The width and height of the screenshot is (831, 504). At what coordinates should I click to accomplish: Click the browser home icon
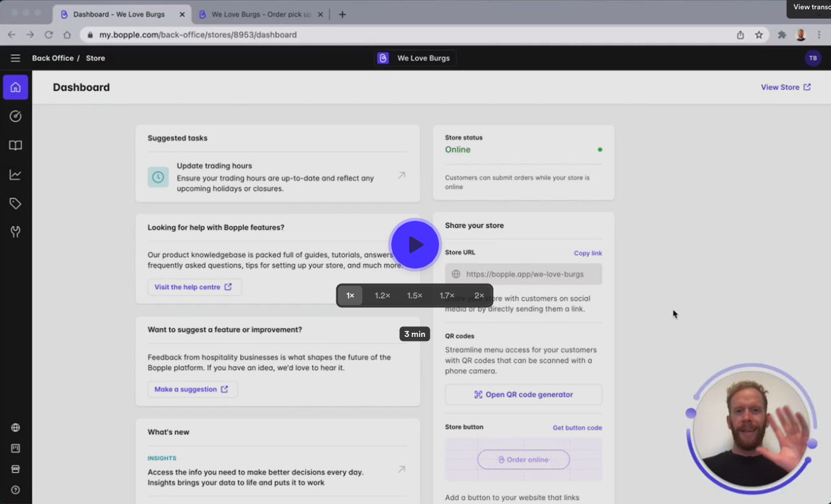(67, 34)
